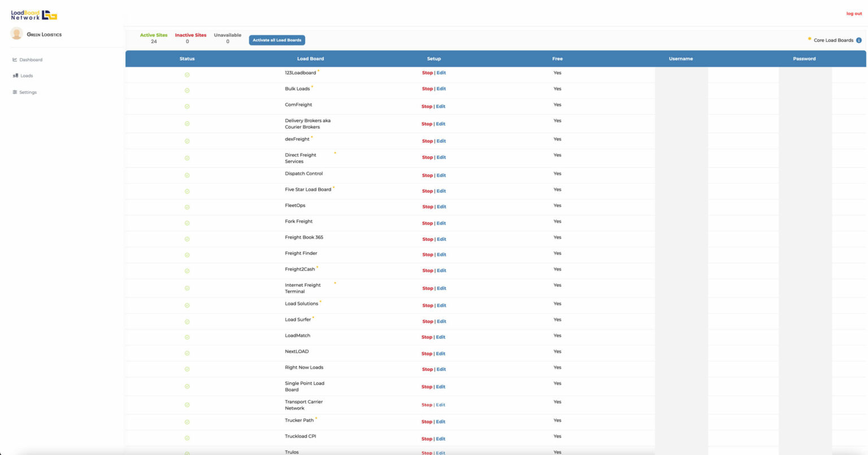Click the Loads icon in the sidebar
Screen dimensions: 868x455
click(15, 75)
